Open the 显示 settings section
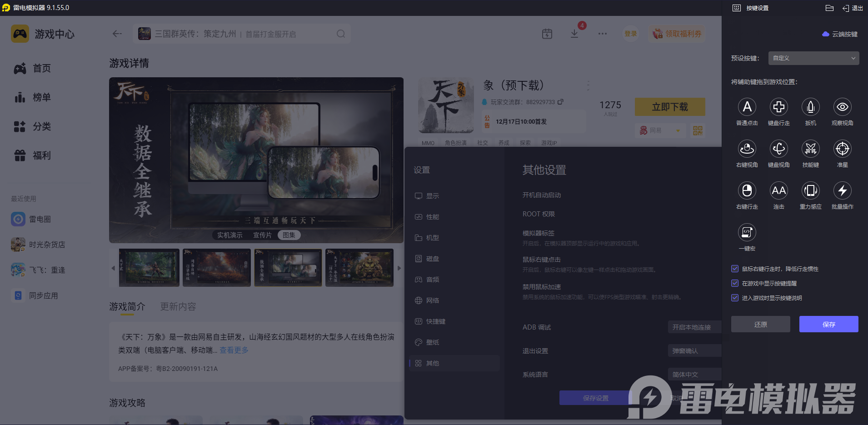 click(x=454, y=196)
